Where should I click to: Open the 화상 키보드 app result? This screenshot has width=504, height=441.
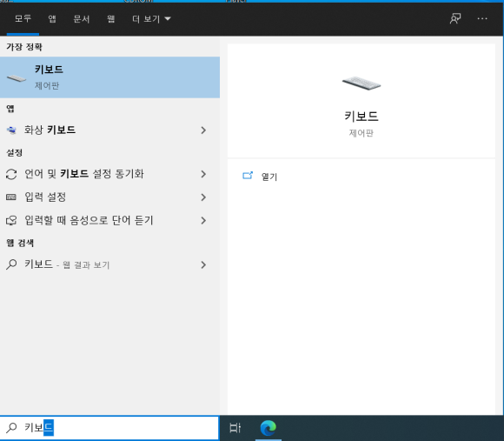pyautogui.click(x=110, y=130)
